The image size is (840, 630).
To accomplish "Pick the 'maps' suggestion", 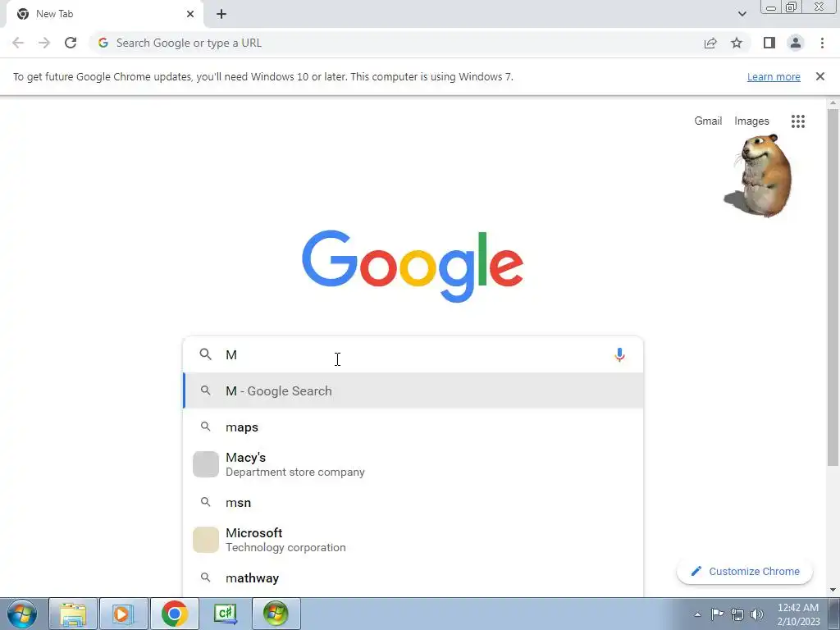I will 413,427.
